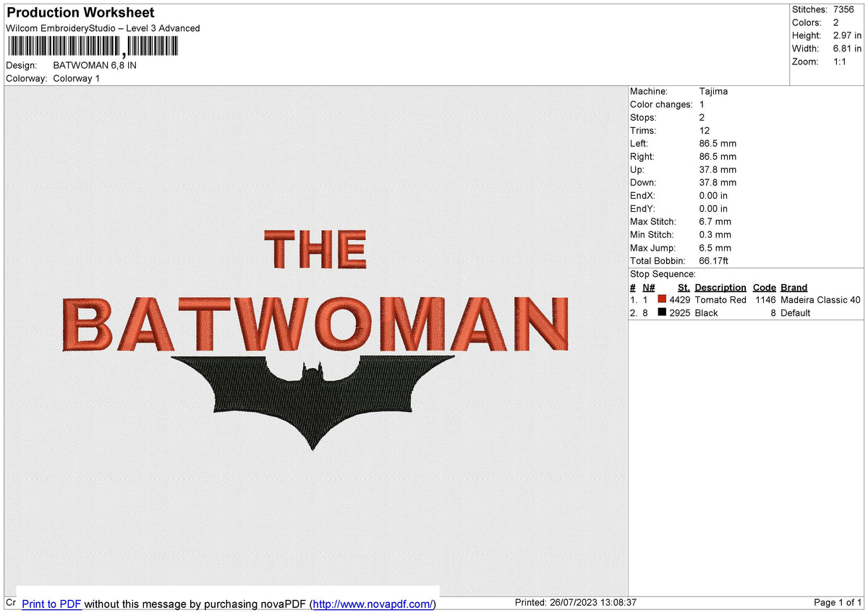Click the Machine value Tajima
This screenshot has width=868, height=613.
(x=713, y=91)
